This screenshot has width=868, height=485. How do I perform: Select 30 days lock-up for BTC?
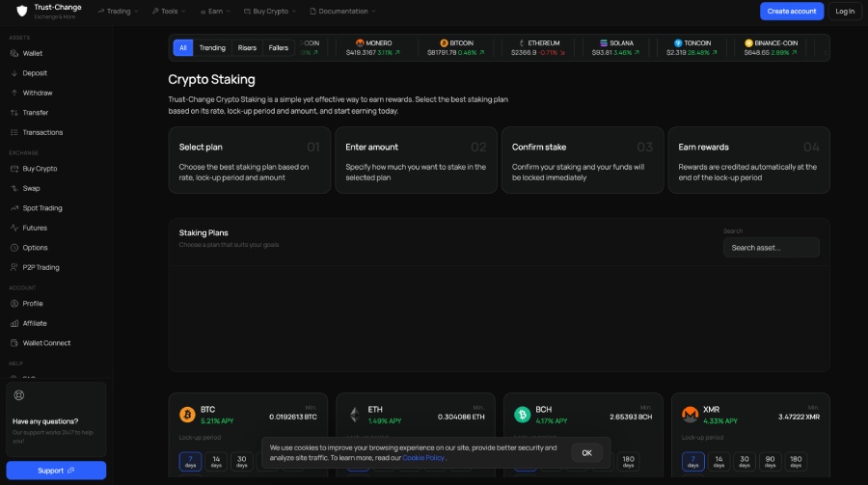242,461
